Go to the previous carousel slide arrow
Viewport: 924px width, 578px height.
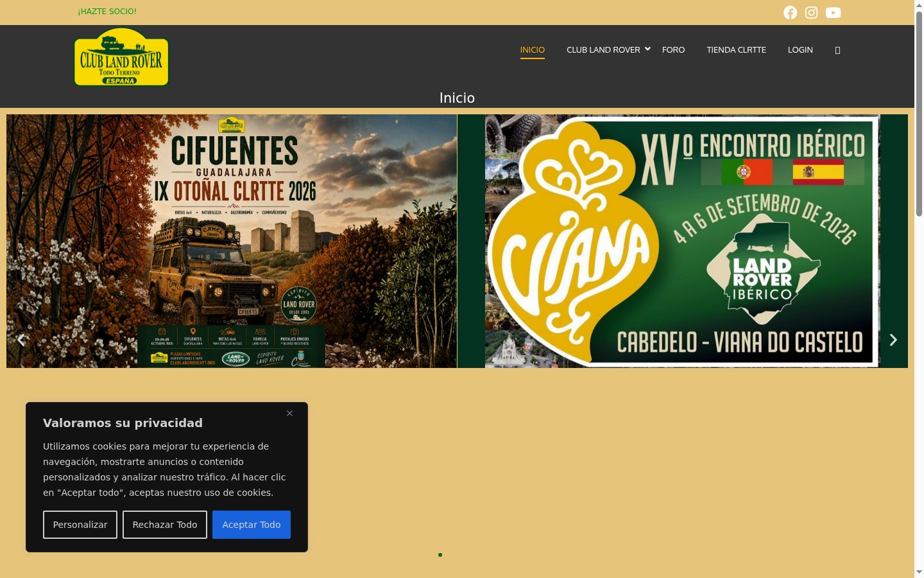tap(21, 340)
